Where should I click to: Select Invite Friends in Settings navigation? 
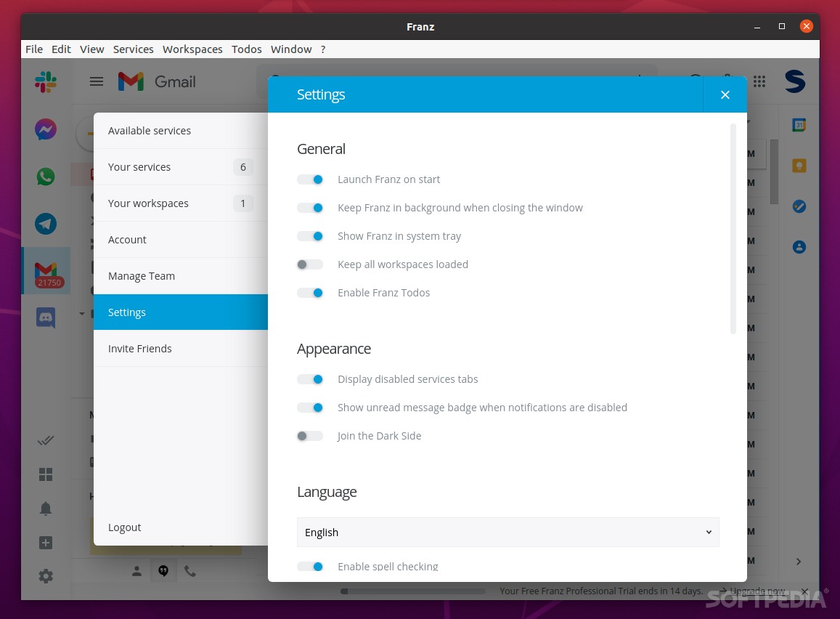tap(140, 348)
